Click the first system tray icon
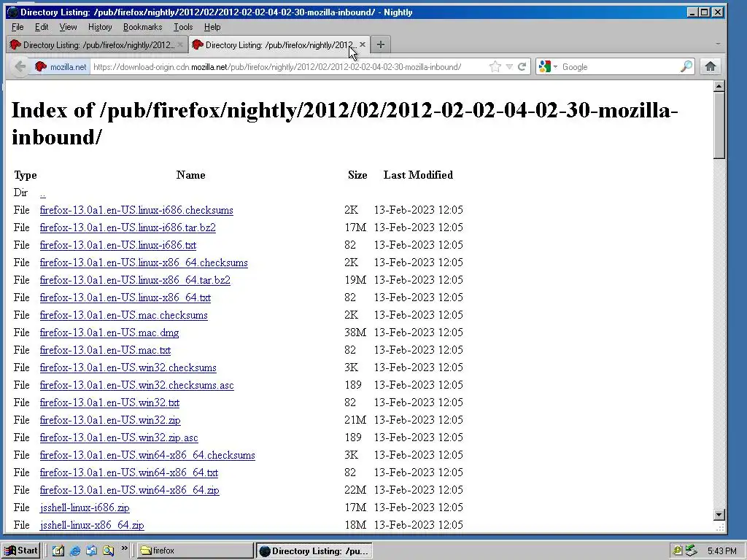This screenshot has width=747, height=560. pyautogui.click(x=677, y=551)
